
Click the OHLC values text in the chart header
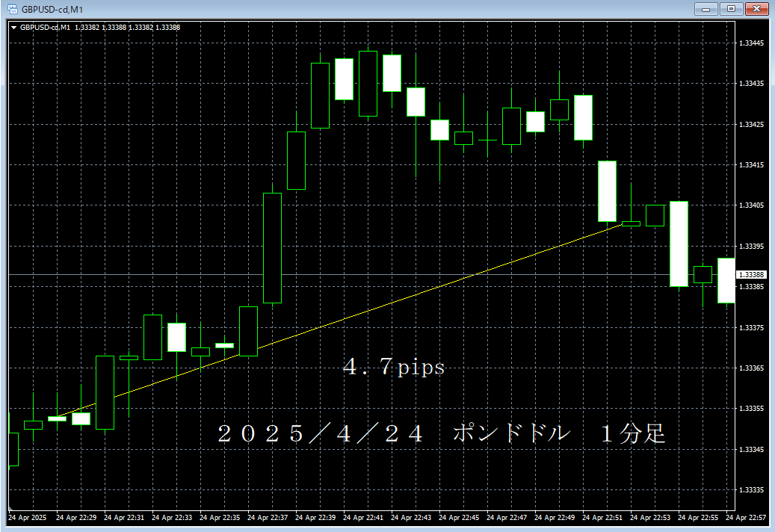128,28
